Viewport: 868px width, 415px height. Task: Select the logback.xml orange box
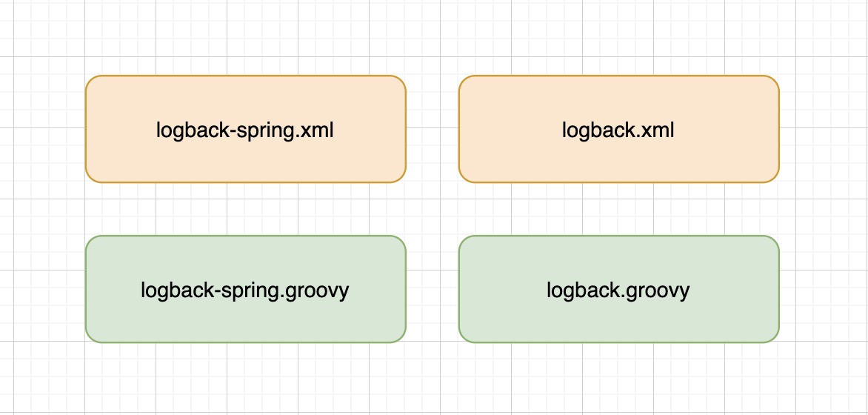pyautogui.click(x=619, y=128)
